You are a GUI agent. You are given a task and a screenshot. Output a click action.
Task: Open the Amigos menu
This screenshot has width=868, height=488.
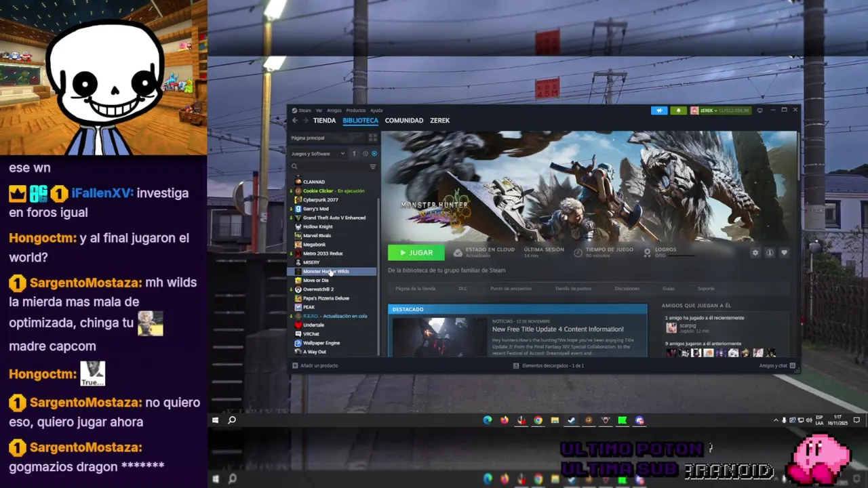pyautogui.click(x=334, y=110)
